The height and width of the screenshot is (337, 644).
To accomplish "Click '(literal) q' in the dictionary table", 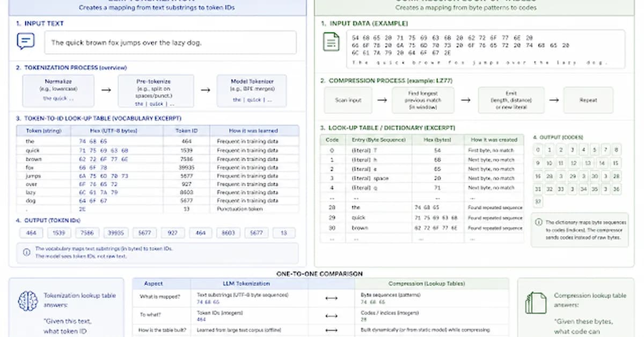I will coord(364,188).
